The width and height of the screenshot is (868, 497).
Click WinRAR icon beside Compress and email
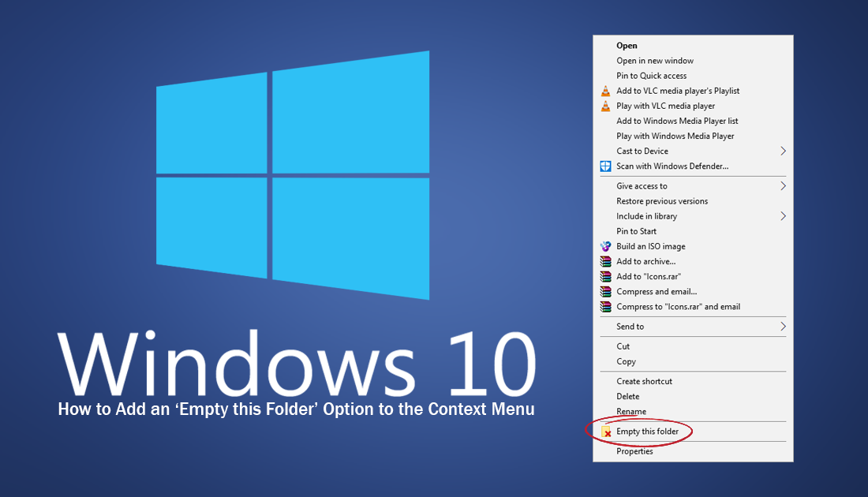click(x=605, y=292)
